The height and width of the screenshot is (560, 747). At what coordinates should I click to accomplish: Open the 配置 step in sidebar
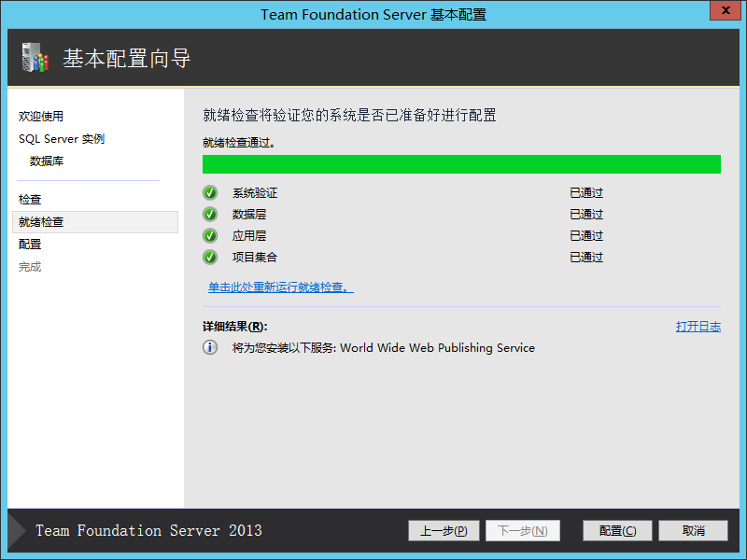pos(30,245)
